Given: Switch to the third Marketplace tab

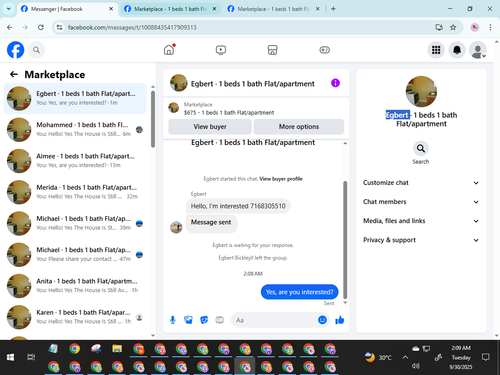Looking at the screenshot, I should pyautogui.click(x=273, y=9).
